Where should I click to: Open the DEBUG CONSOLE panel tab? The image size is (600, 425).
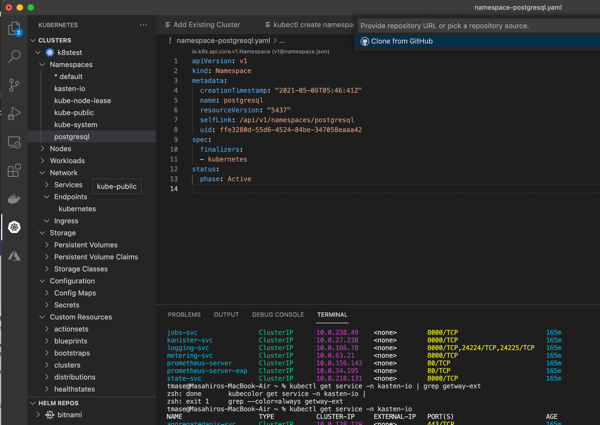[278, 314]
